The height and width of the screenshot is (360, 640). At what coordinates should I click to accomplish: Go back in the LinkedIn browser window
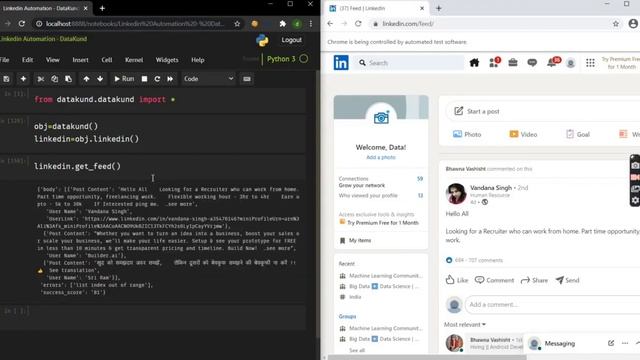click(x=330, y=24)
